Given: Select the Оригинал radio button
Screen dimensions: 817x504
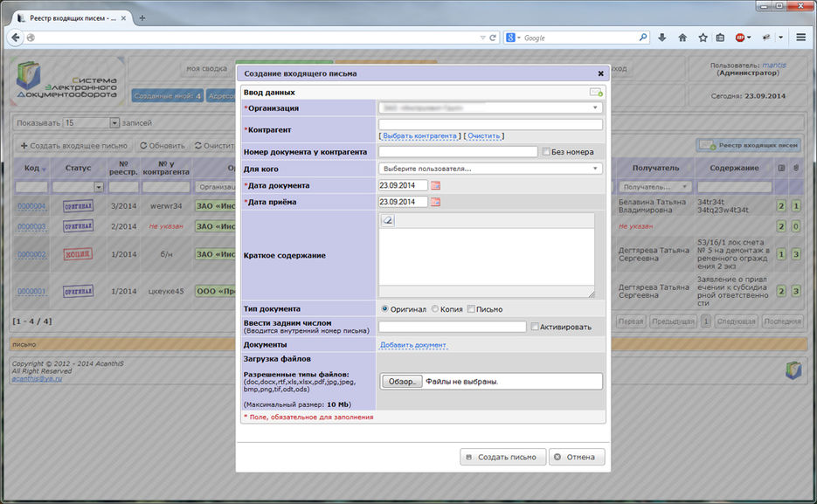Looking at the screenshot, I should coord(384,308).
